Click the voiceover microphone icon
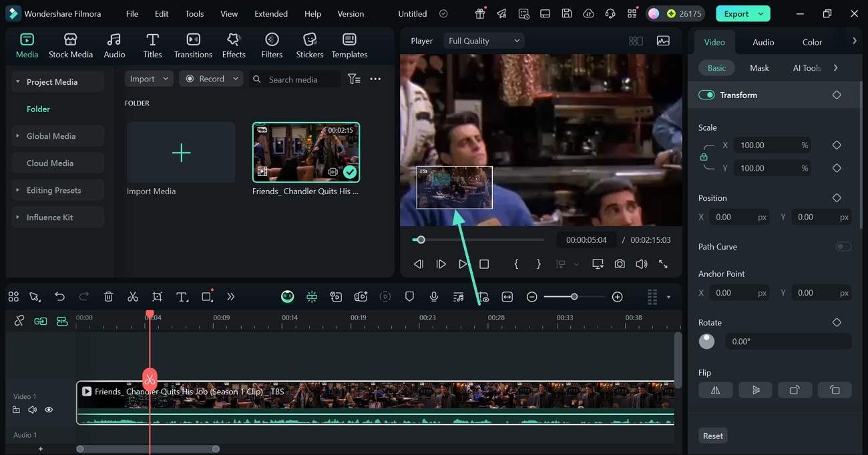The image size is (868, 455). (434, 296)
